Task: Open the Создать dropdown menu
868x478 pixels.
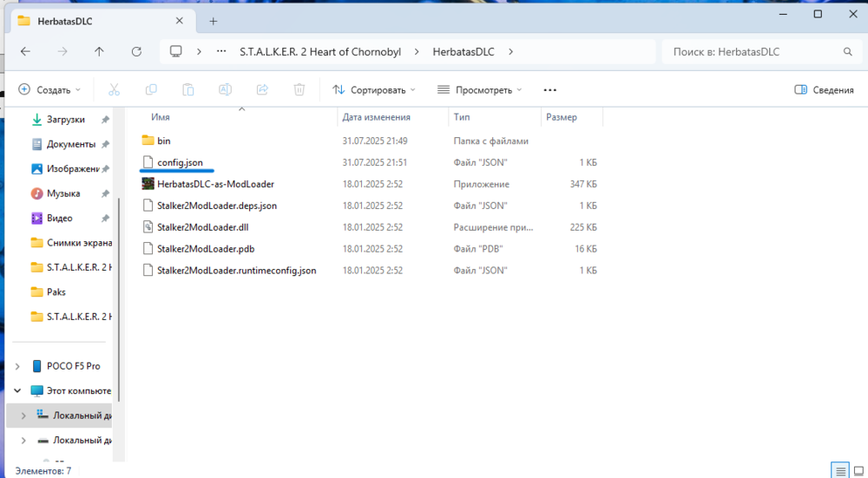Action: pyautogui.click(x=49, y=89)
